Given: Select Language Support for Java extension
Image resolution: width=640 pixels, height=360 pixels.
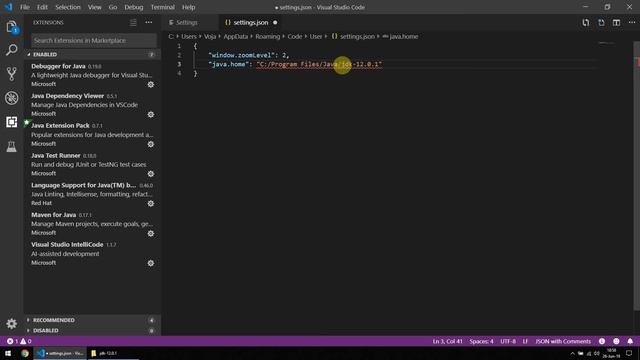Looking at the screenshot, I should (x=92, y=194).
